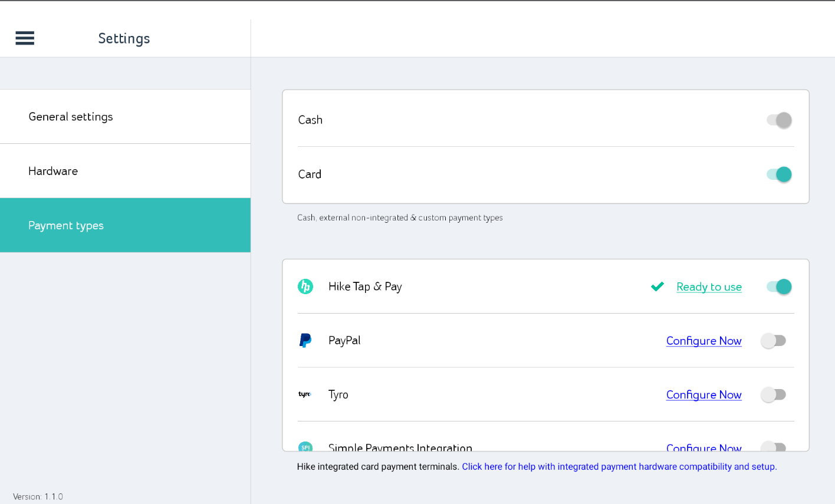Switch on Simple Payments Integration toggle
The width and height of the screenshot is (835, 504).
773,447
